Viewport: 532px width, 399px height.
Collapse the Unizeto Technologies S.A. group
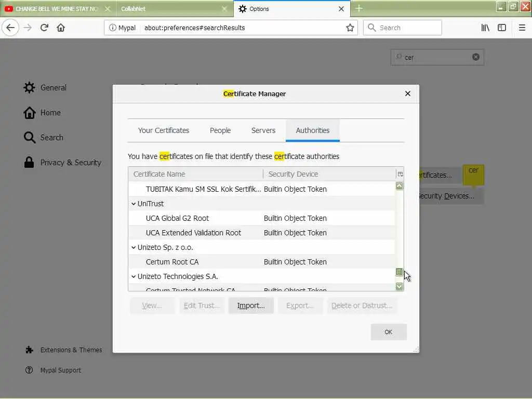click(134, 277)
